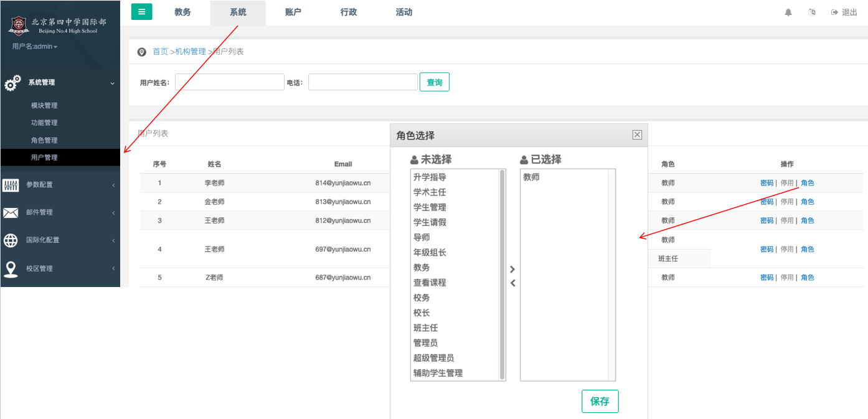The image size is (868, 419).
Task: Toggle sidebar with the green hamburger button
Action: 141,11
